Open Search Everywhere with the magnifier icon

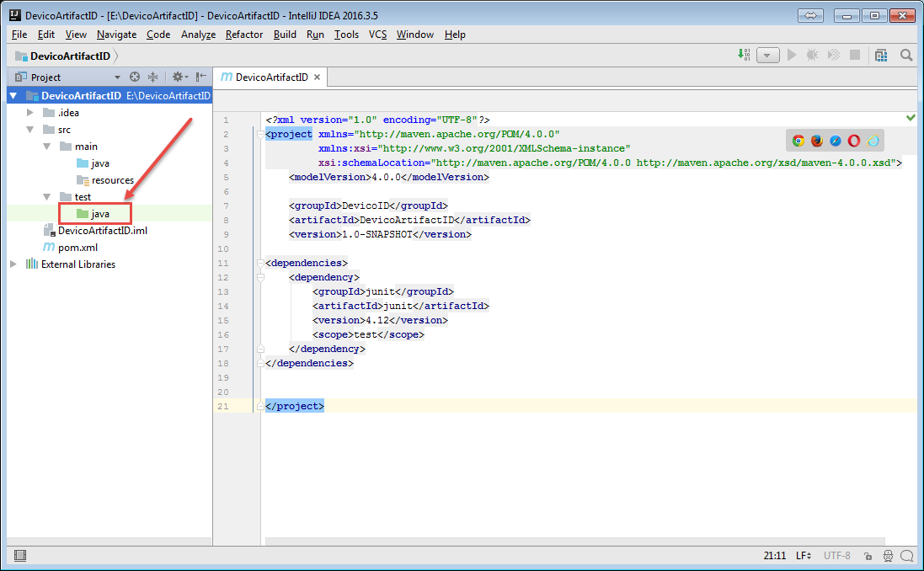coord(906,54)
